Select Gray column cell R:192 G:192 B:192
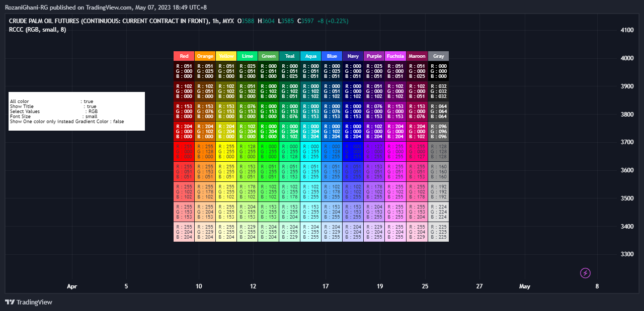 [438, 191]
